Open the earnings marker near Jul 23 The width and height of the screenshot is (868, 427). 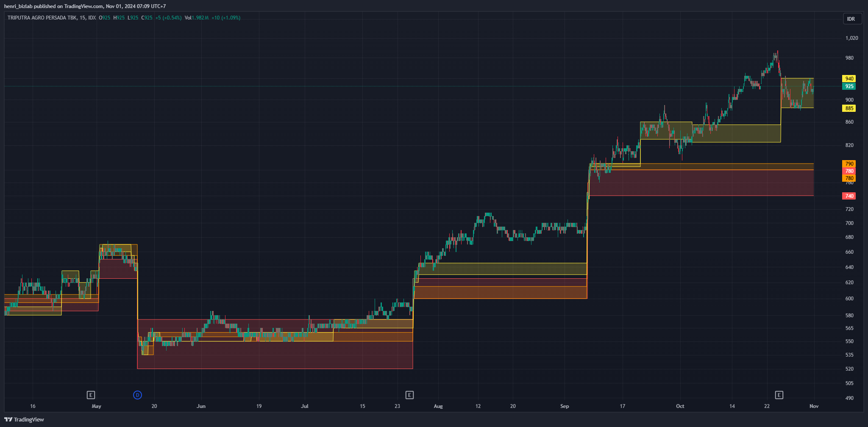click(x=409, y=395)
